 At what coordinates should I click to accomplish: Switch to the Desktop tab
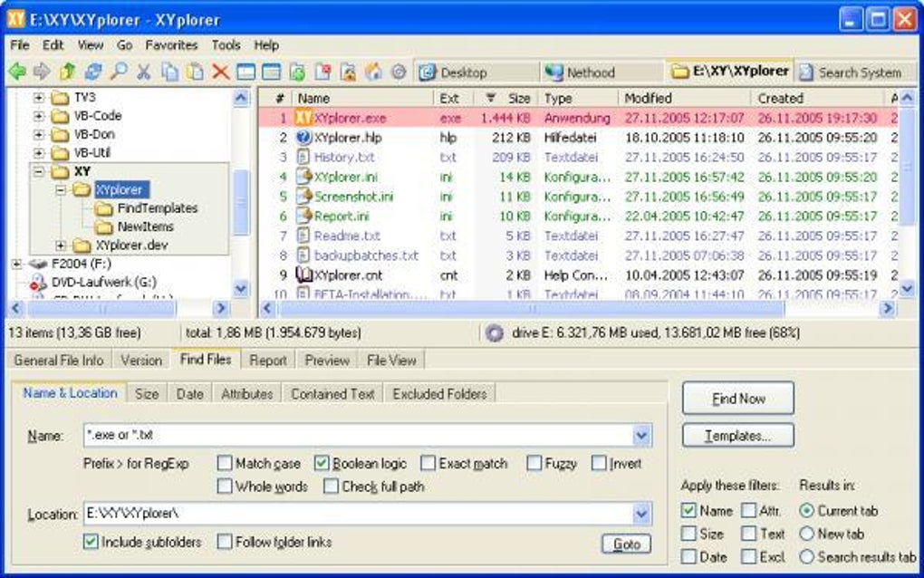(x=476, y=72)
